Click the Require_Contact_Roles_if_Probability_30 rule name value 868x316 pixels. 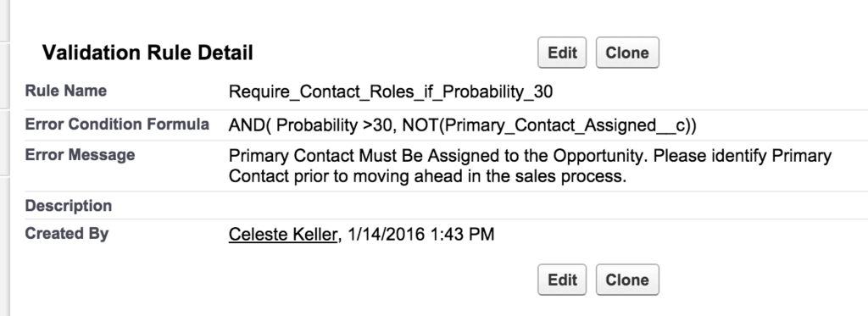(x=391, y=91)
